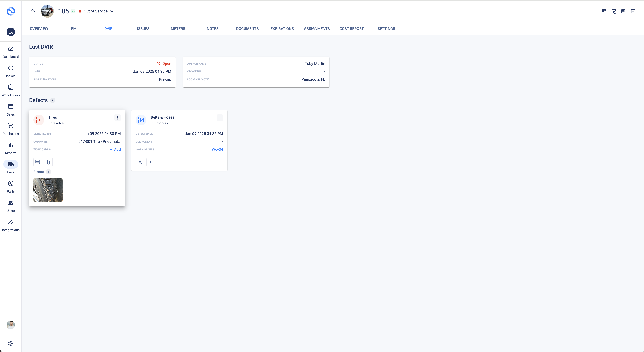Open comments on the Tires defect
This screenshot has width=644, height=352.
pyautogui.click(x=38, y=162)
